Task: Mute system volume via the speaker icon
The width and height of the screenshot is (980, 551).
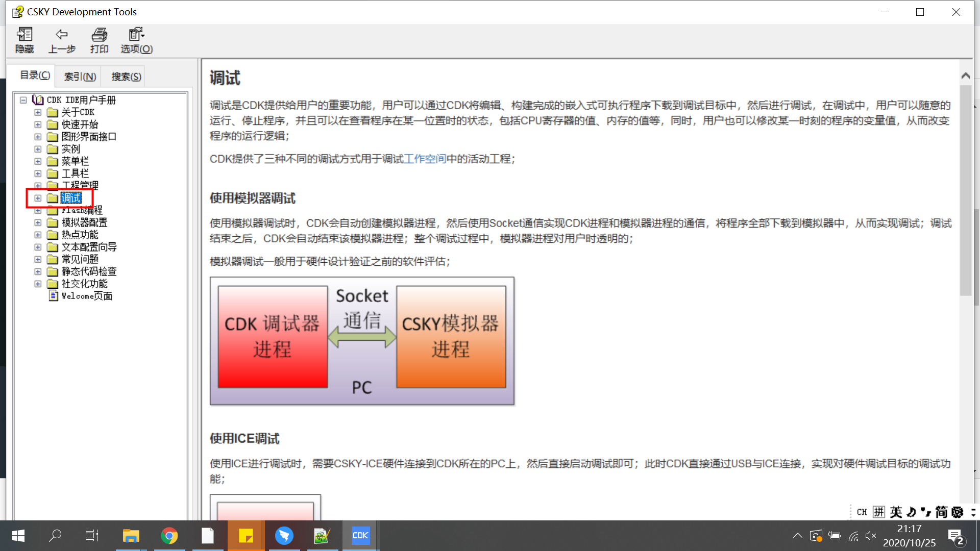Action: pos(871,536)
